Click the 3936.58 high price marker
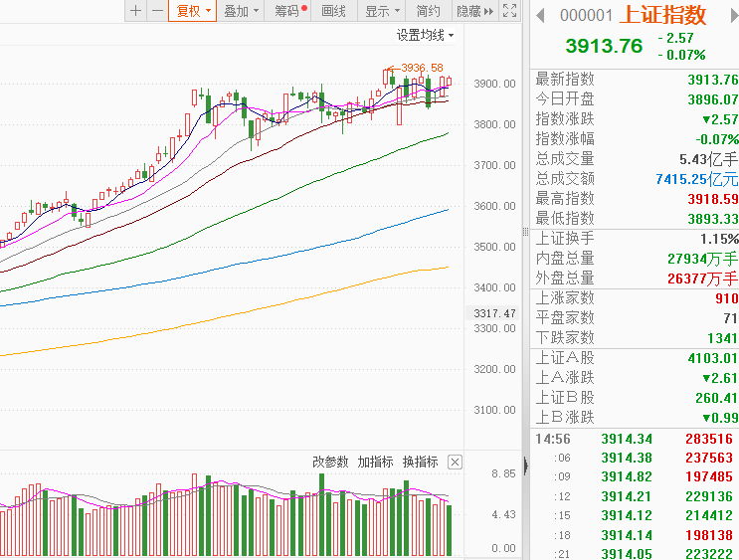Screen dimensions: 739x560 pyautogui.click(x=422, y=68)
